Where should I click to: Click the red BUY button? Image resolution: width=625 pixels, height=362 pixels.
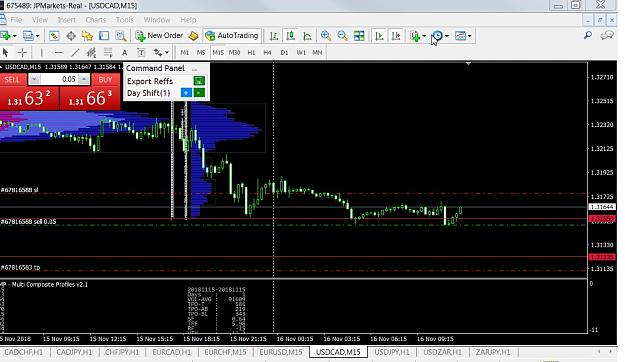pos(105,79)
